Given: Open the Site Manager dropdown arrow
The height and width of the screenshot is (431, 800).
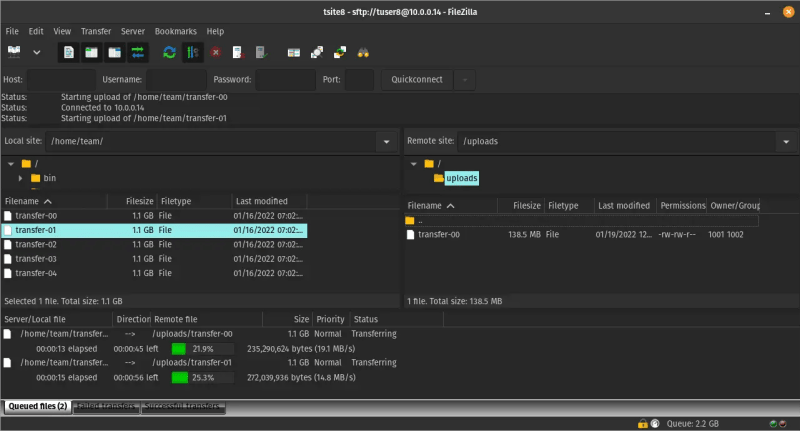Looking at the screenshot, I should (37, 52).
